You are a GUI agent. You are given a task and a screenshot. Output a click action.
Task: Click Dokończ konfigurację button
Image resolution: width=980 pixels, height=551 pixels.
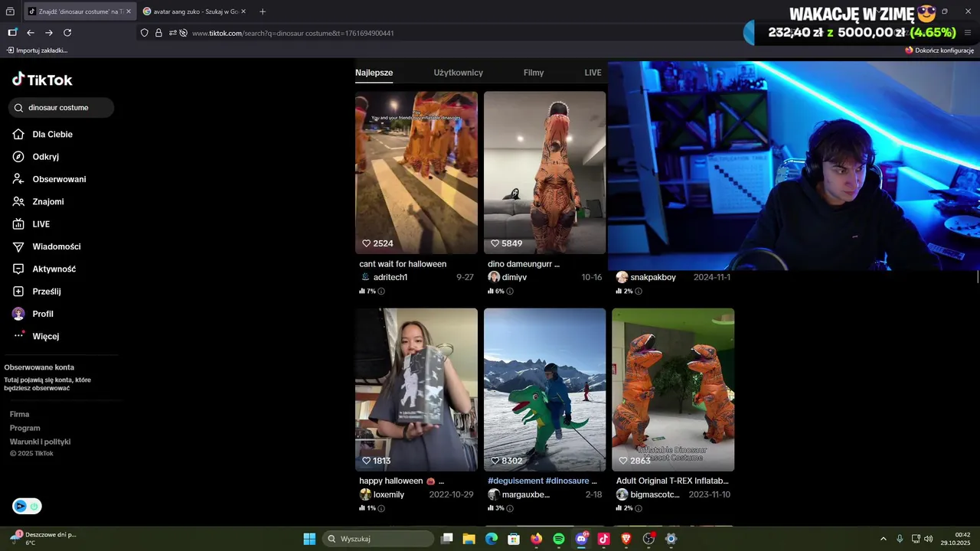point(939,51)
